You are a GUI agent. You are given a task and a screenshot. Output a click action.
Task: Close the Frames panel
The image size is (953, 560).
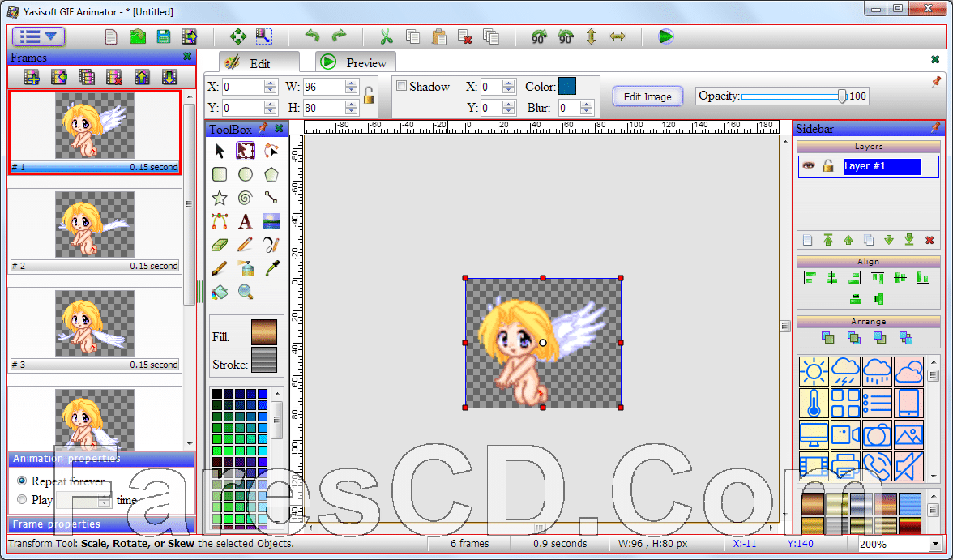click(x=187, y=57)
